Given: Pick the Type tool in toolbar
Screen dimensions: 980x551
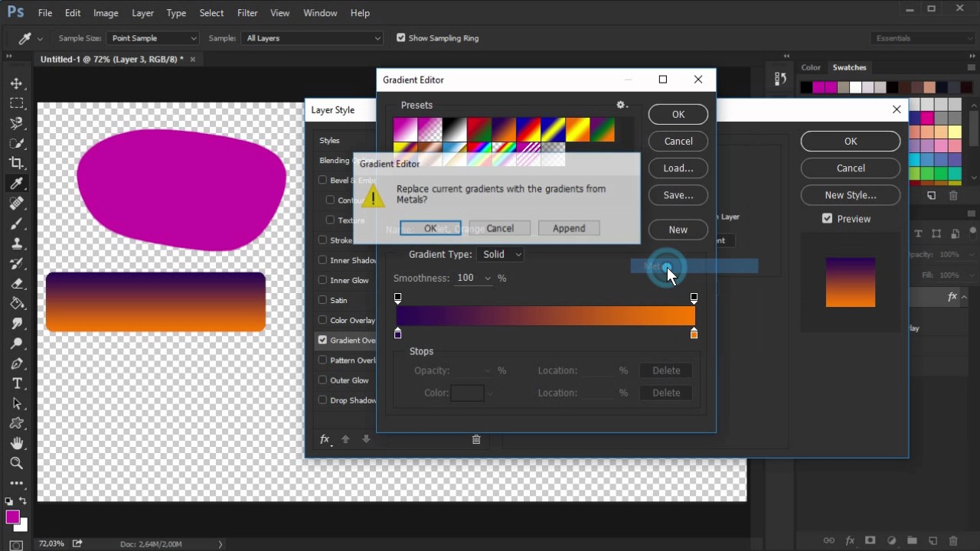Looking at the screenshot, I should pyautogui.click(x=16, y=383).
